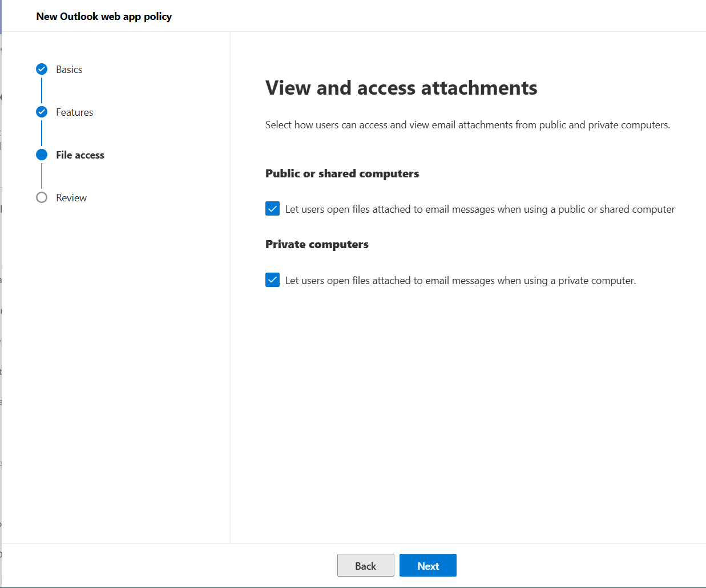Go to the File access step

click(x=80, y=155)
